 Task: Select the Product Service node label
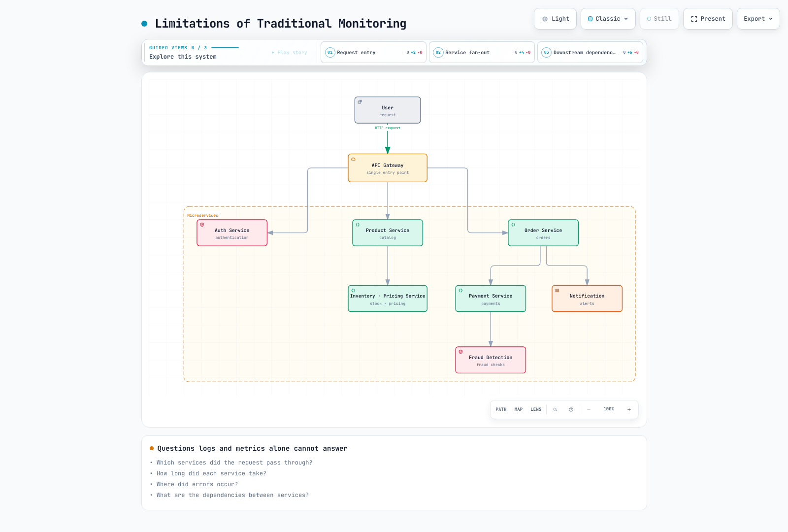coord(388,231)
